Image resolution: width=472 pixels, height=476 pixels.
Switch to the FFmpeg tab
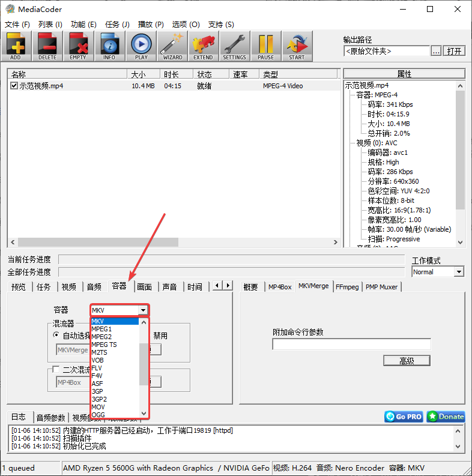pos(348,287)
